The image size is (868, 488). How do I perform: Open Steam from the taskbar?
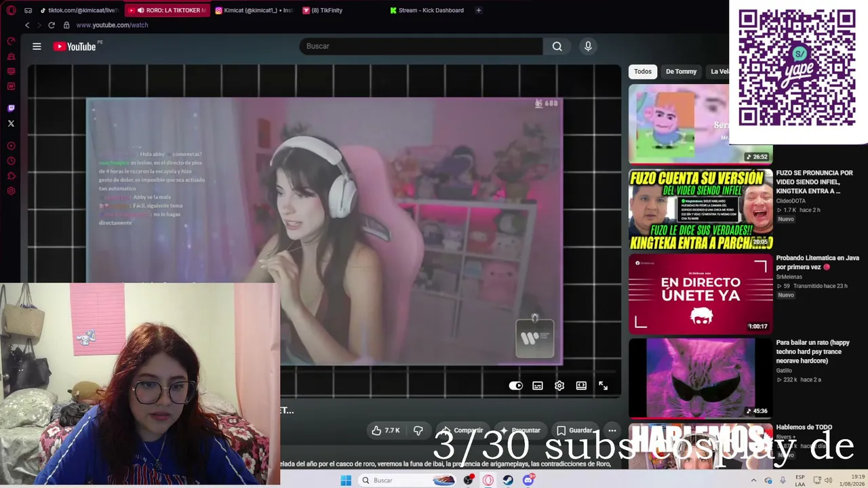click(508, 481)
